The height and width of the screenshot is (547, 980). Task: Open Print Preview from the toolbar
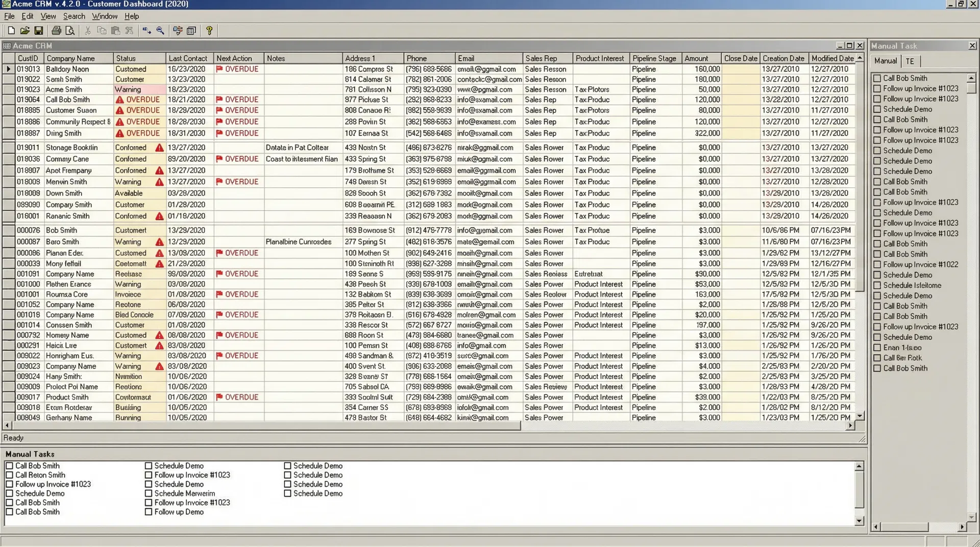(x=70, y=31)
